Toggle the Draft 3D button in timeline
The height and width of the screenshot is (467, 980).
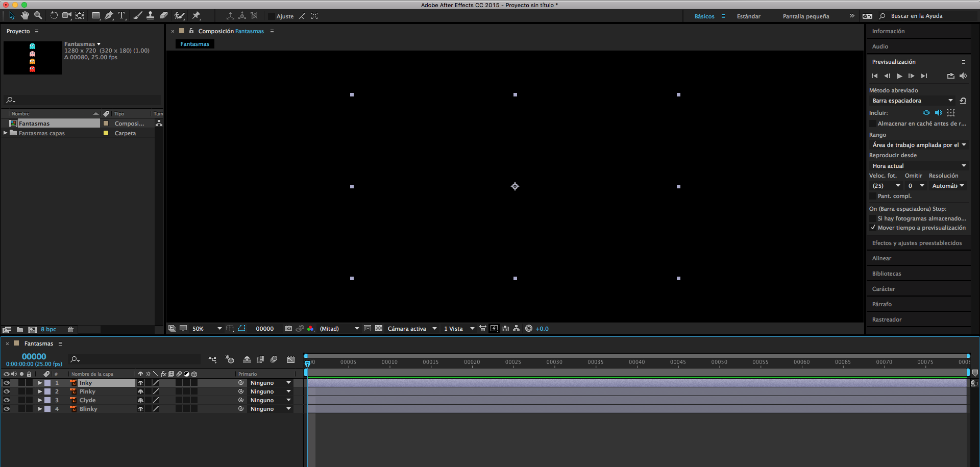click(230, 359)
